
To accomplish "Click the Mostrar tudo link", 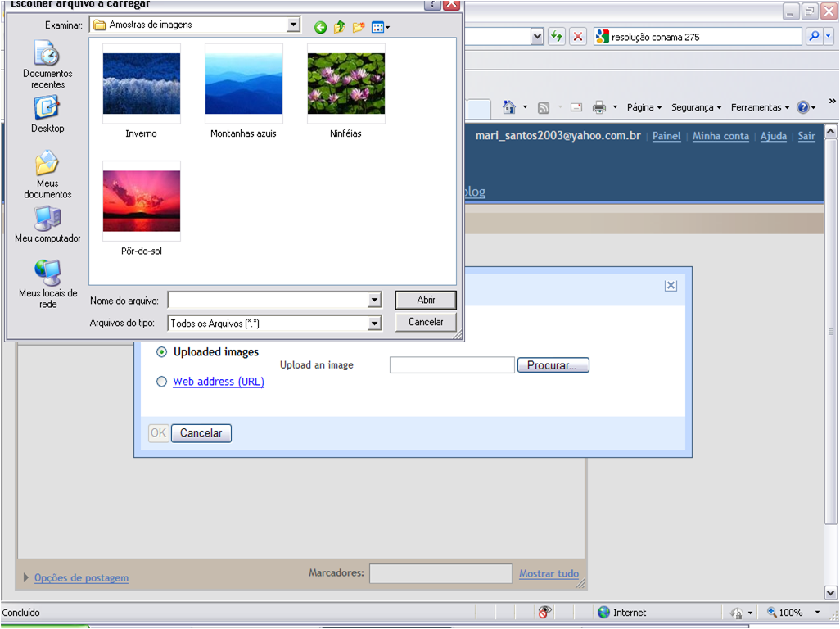I will [x=549, y=573].
